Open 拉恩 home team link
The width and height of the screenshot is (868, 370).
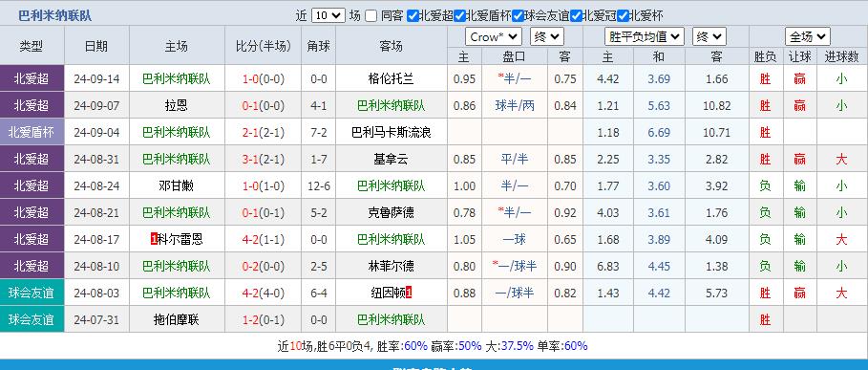point(176,105)
